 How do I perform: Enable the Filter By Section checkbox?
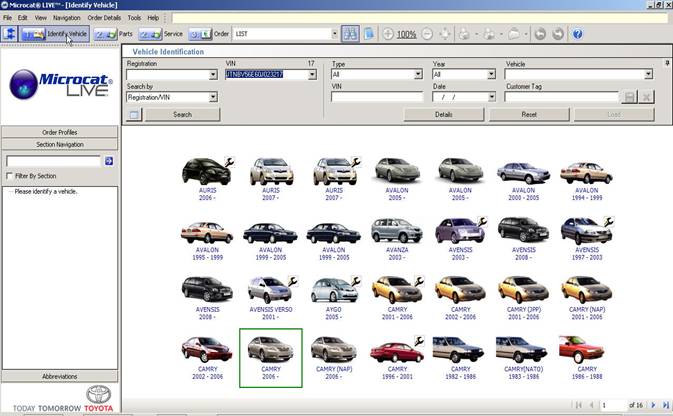[9, 176]
